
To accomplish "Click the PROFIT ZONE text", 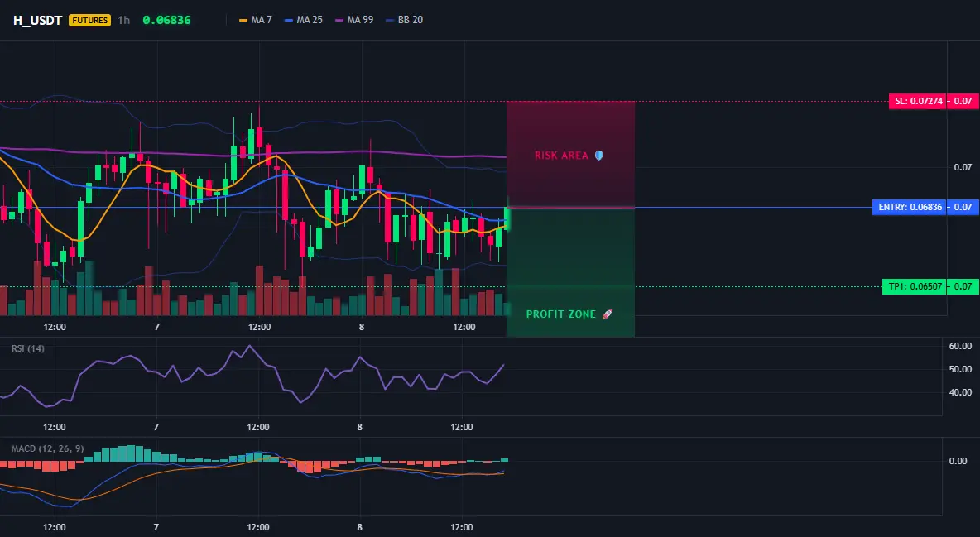I will [x=560, y=314].
